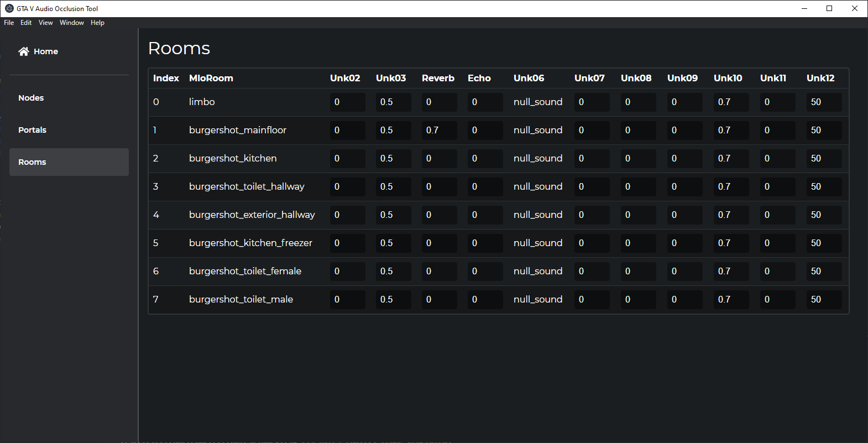This screenshot has height=443, width=868.
Task: Edit Unk03 field for limbo row
Action: 393,102
